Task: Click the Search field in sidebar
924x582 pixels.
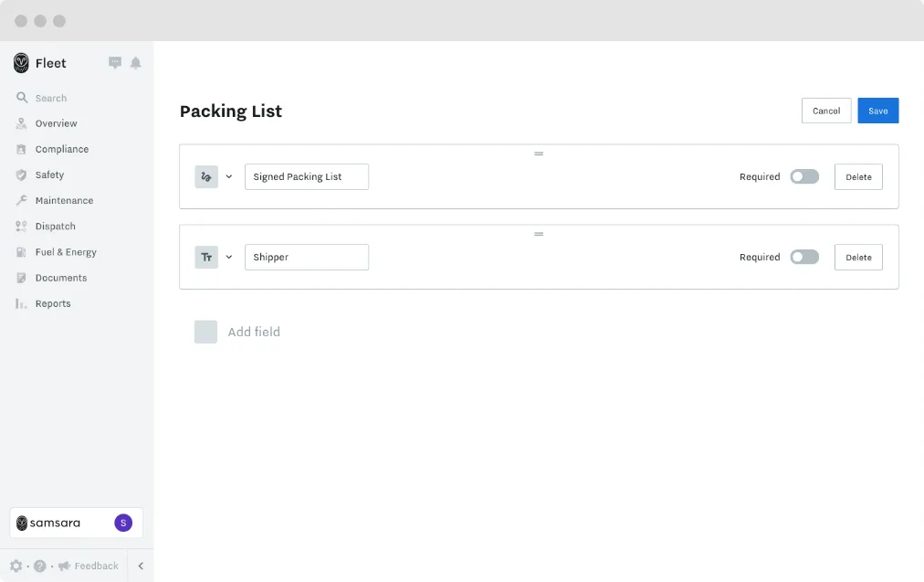Action: click(x=51, y=98)
